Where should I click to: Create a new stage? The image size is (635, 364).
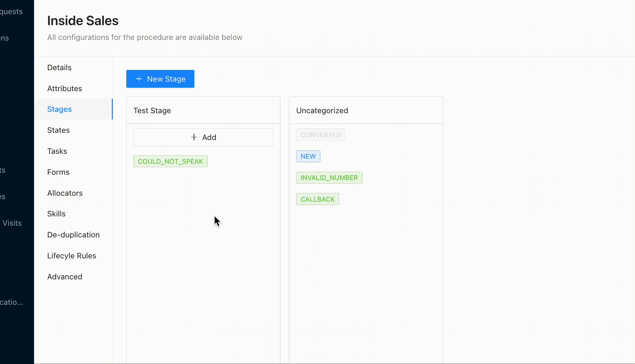(x=160, y=79)
